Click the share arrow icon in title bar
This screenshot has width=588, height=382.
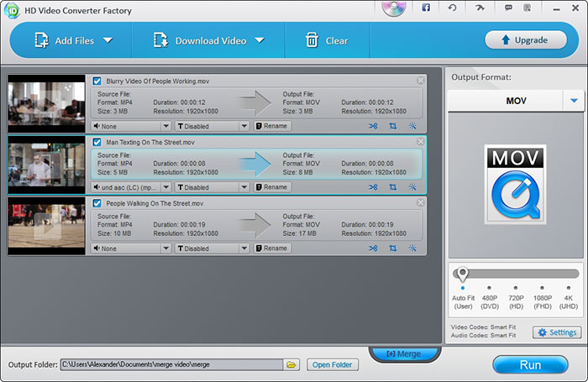click(x=480, y=8)
